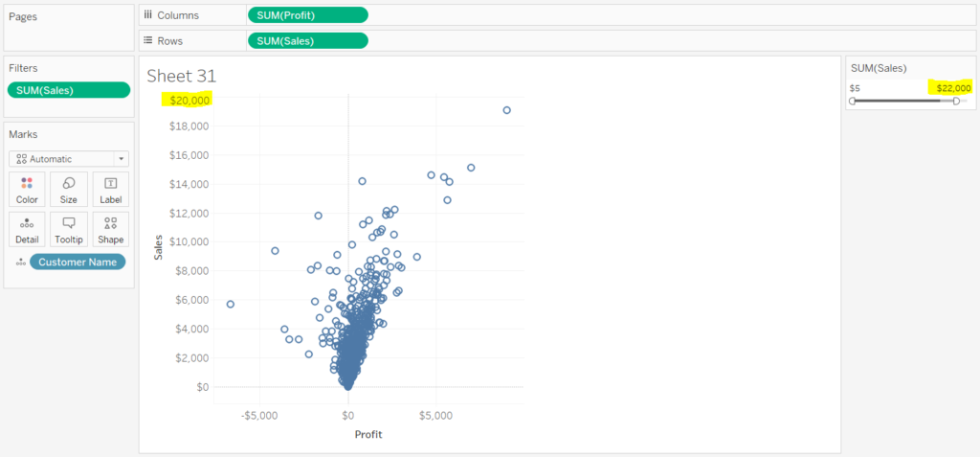Click the detail icon beside Customer Name
This screenshot has width=980, height=457.
(x=20, y=262)
